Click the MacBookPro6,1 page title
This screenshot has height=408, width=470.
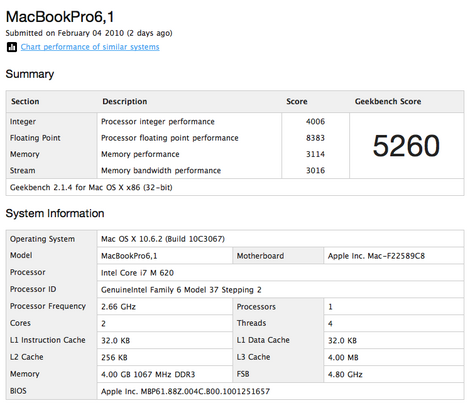[x=60, y=17]
